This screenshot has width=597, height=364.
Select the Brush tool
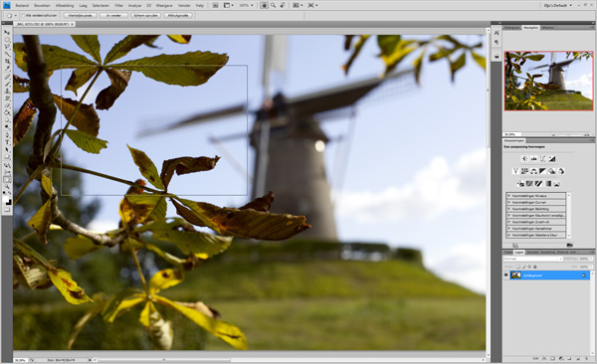pyautogui.click(x=7, y=84)
